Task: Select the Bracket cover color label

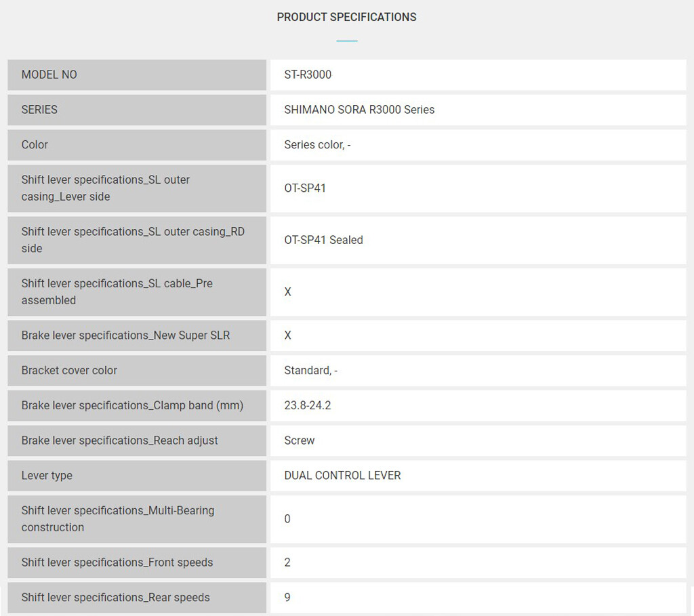Action: tap(137, 371)
